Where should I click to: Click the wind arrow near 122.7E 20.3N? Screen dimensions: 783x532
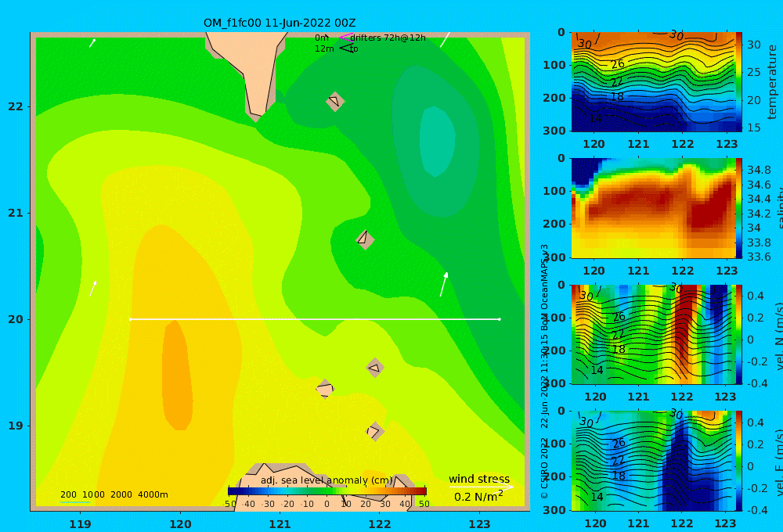(443, 285)
